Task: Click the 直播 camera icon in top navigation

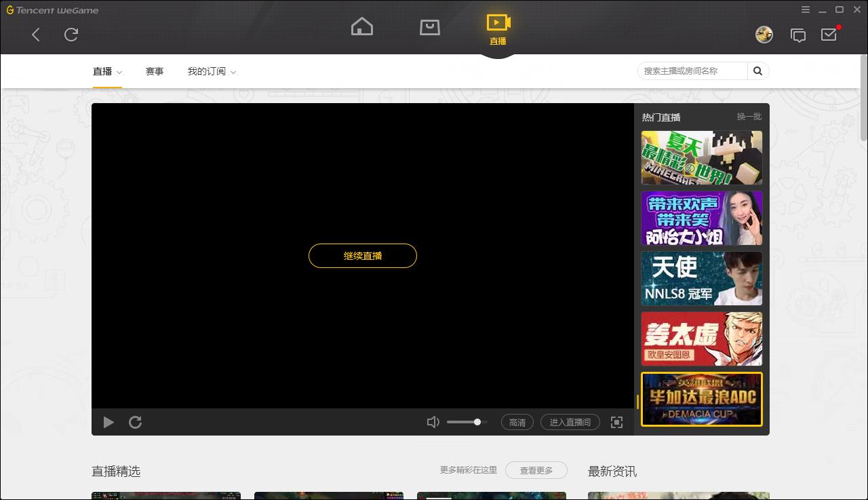Action: (498, 22)
